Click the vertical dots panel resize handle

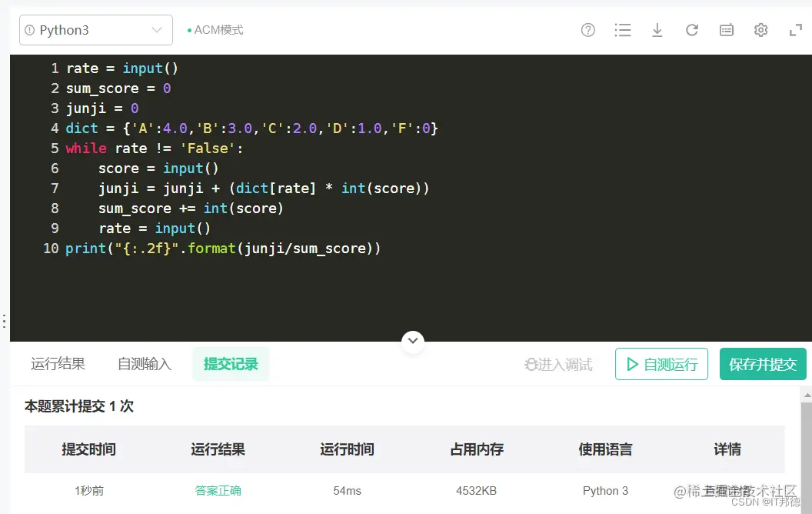pos(4,321)
